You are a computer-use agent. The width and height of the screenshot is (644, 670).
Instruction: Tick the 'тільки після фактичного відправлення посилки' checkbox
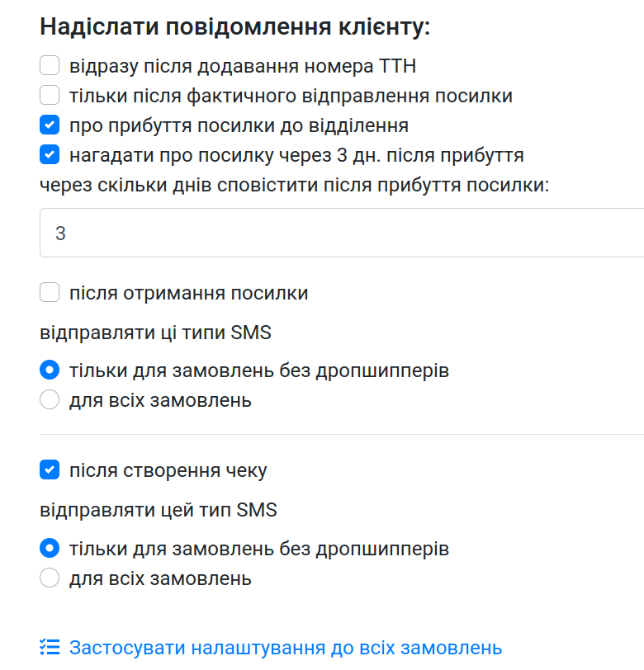50,96
